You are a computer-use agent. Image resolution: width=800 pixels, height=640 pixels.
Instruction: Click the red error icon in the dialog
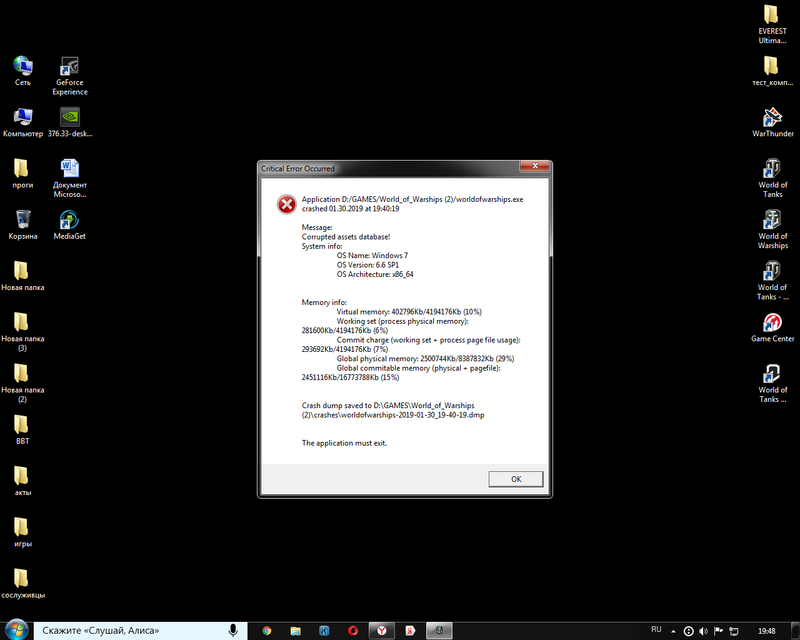coord(286,204)
